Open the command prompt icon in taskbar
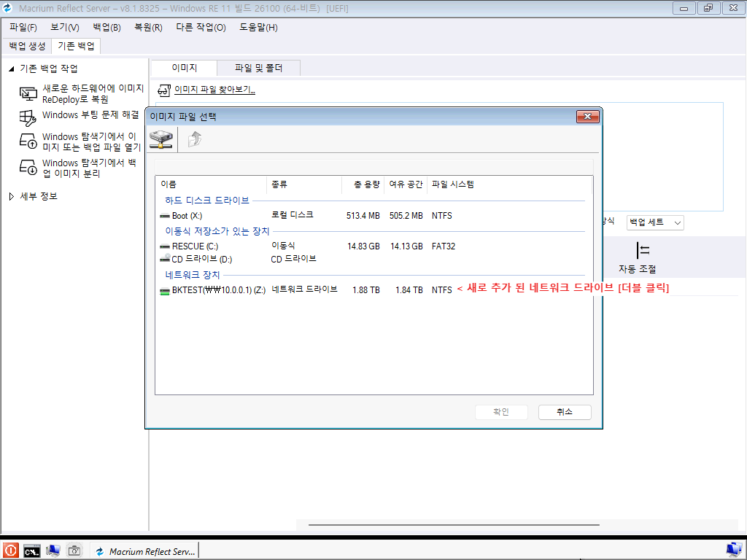Viewport: 747px width, 560px height. click(x=31, y=551)
